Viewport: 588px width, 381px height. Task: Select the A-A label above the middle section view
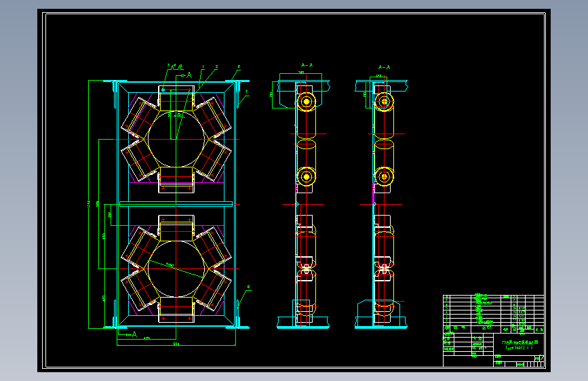pos(307,65)
